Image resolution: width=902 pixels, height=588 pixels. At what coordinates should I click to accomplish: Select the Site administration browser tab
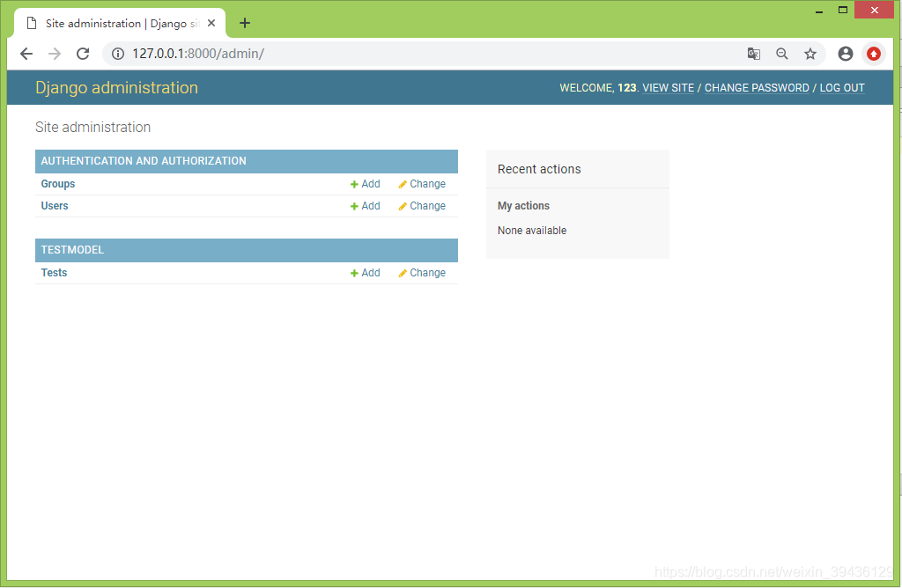coord(119,23)
